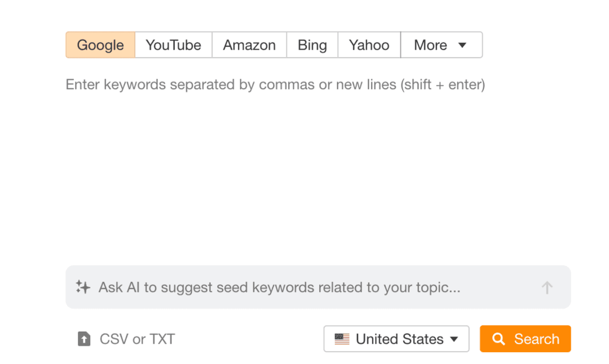Click the Enter keywords placeholder text
609x364 pixels.
(x=275, y=85)
